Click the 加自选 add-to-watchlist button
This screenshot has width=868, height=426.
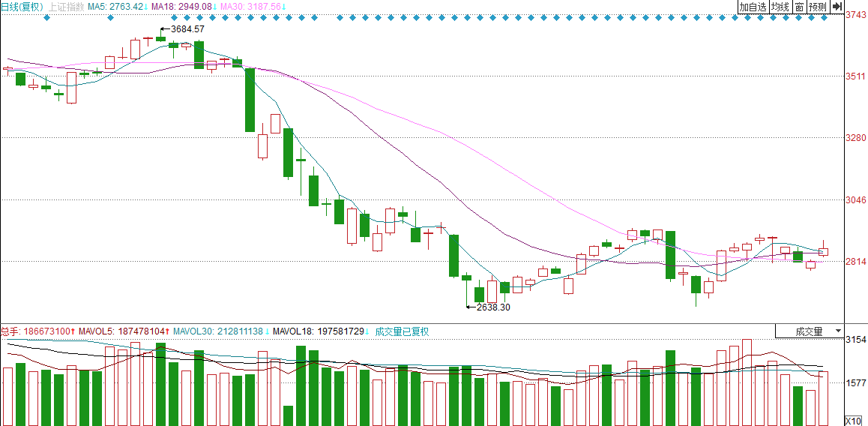tap(753, 7)
